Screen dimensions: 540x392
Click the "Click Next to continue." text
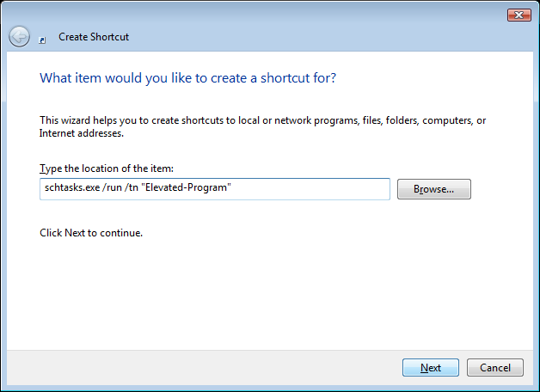click(91, 233)
